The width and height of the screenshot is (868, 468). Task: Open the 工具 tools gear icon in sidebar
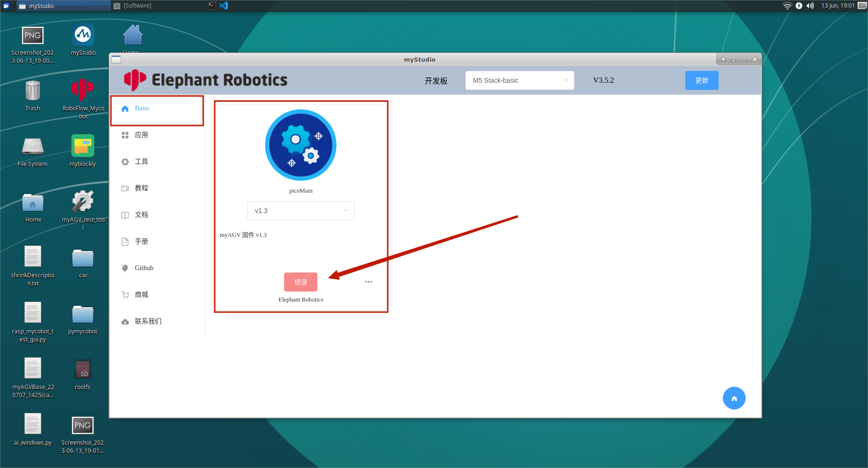(125, 161)
